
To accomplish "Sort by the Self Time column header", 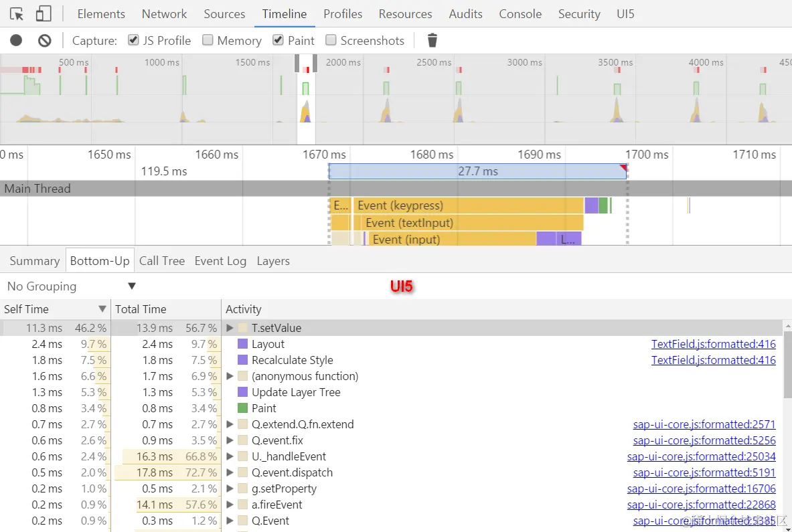I will (55, 309).
